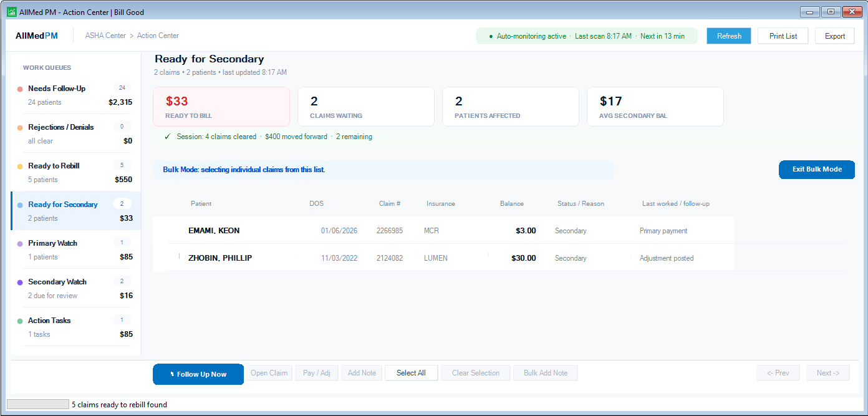The width and height of the screenshot is (868, 416).
Task: Click the ASHA Center breadcrumb
Action: [105, 36]
